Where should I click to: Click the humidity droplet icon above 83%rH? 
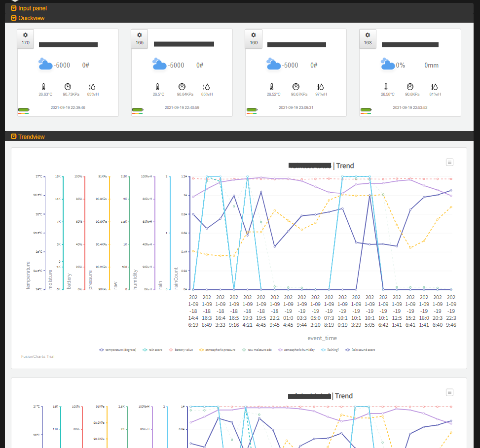92,87
